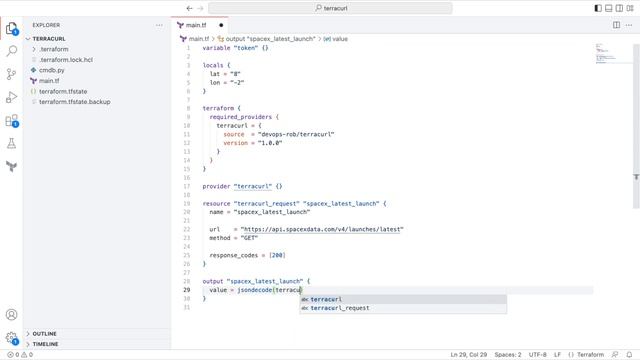Go back with the left arrow
Screen dimensions: 640x360
pos(189,8)
